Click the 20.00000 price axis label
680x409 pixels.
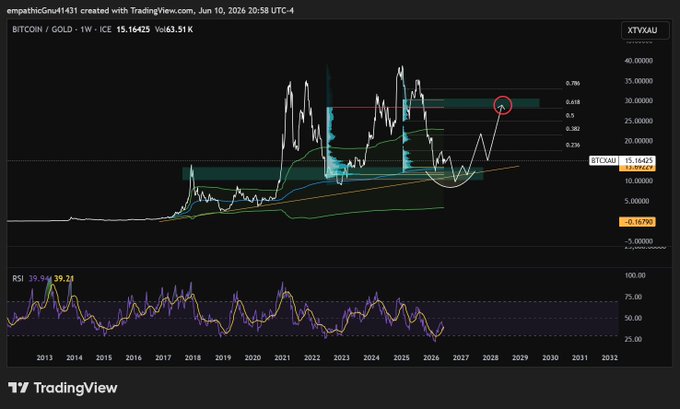[638, 141]
